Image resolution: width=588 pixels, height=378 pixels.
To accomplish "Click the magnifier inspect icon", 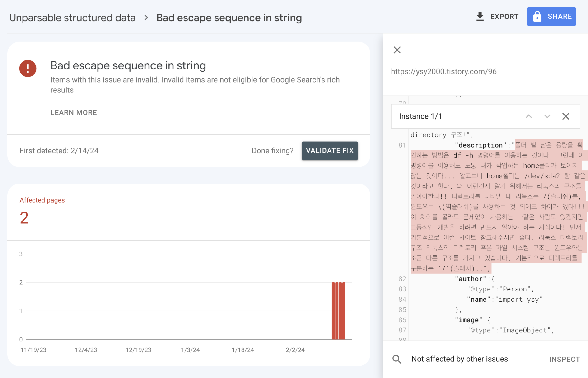I will pyautogui.click(x=397, y=359).
